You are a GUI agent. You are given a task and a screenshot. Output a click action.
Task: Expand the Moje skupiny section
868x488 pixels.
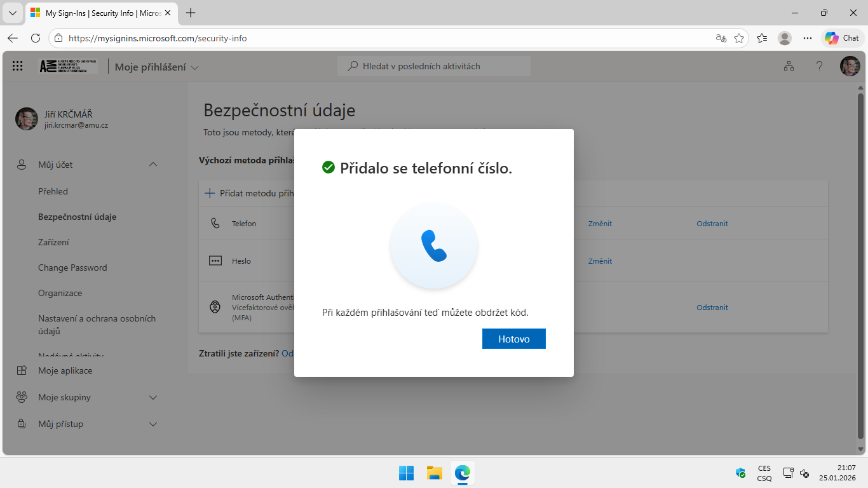tap(153, 397)
